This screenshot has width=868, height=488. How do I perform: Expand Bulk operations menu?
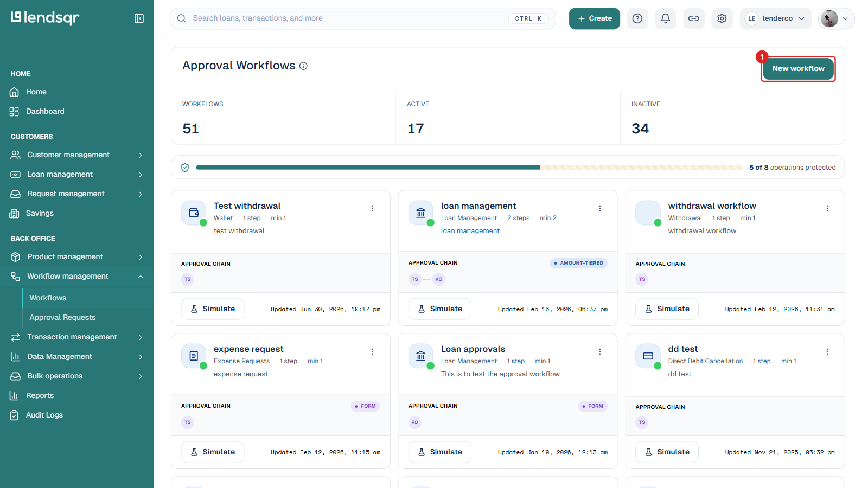point(76,376)
